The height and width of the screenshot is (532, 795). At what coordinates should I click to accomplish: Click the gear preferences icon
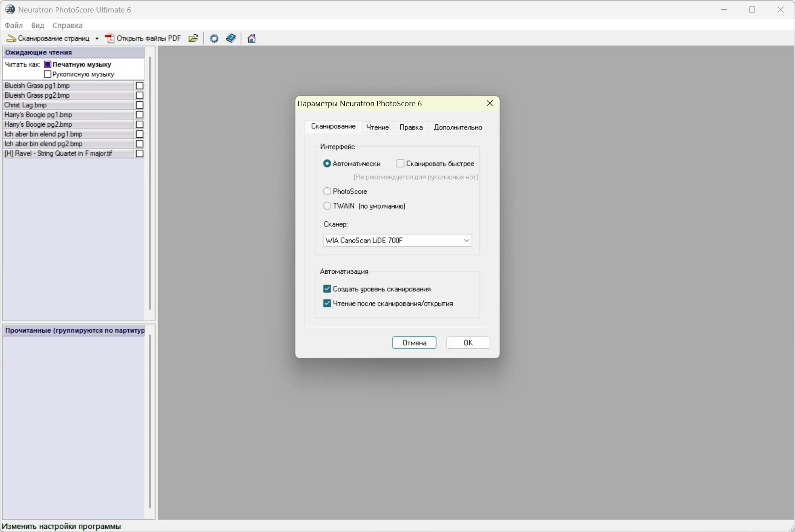[x=214, y=38]
